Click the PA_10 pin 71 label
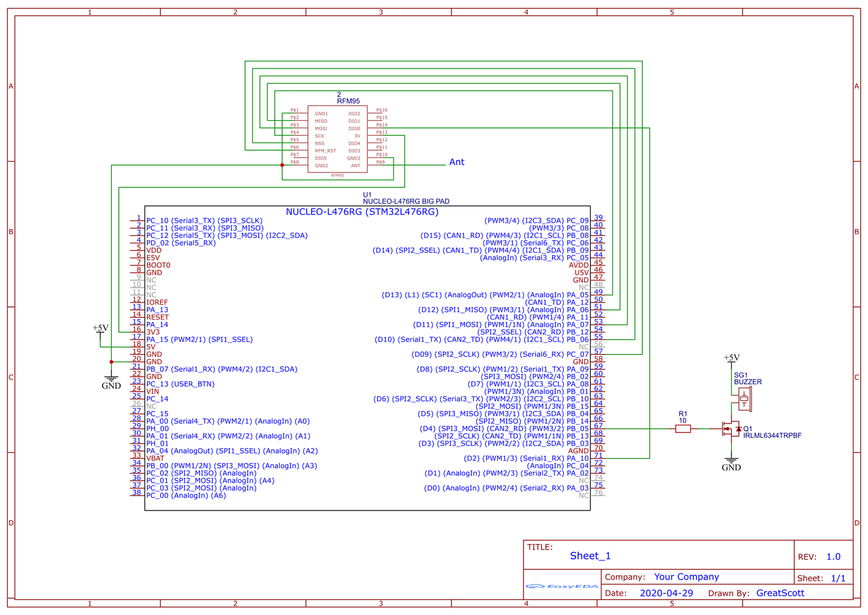868x615 pixels. click(578, 458)
